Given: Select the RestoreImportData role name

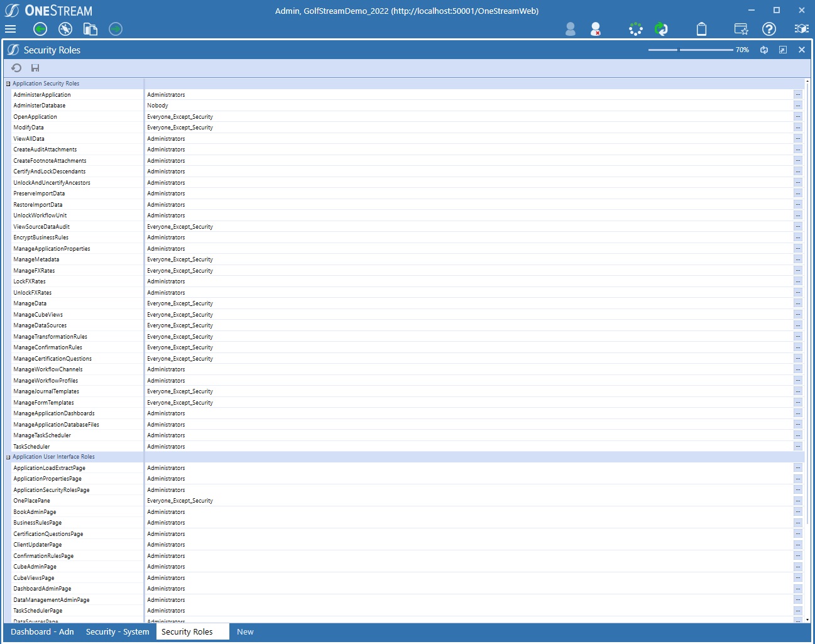Looking at the screenshot, I should [38, 205].
